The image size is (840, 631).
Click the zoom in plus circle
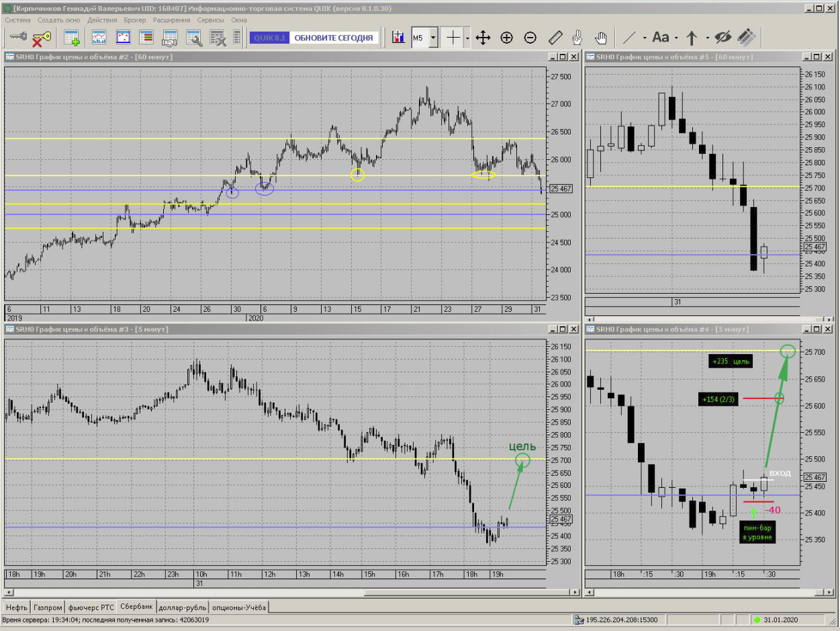507,38
